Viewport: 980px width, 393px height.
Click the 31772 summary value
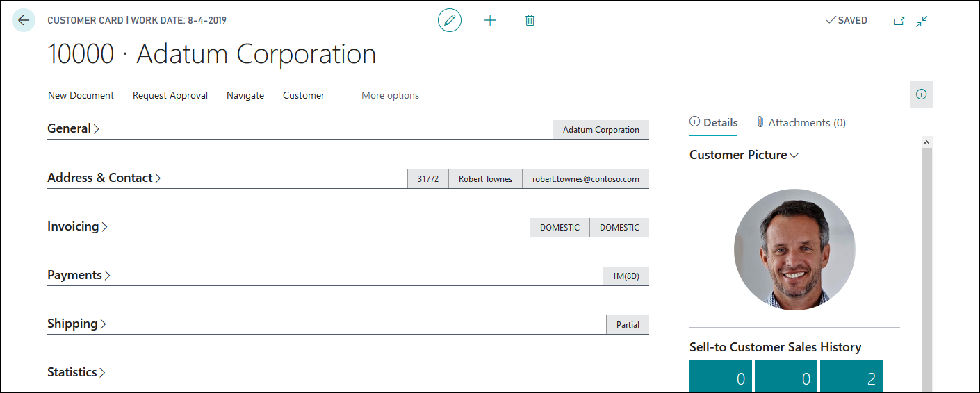coord(428,178)
